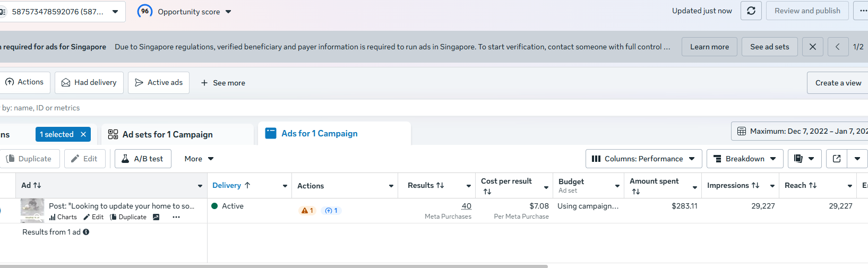Click the blue publish recommendation badge
868x268 pixels.
(x=331, y=211)
